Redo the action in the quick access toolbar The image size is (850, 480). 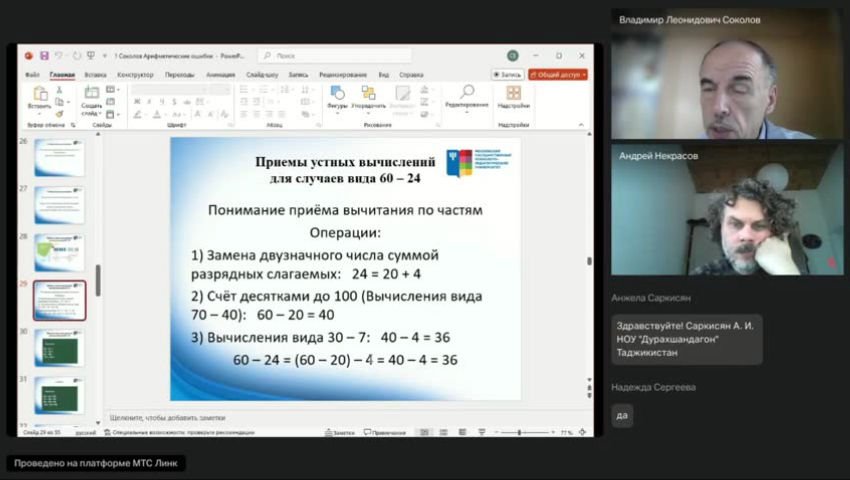click(x=76, y=56)
